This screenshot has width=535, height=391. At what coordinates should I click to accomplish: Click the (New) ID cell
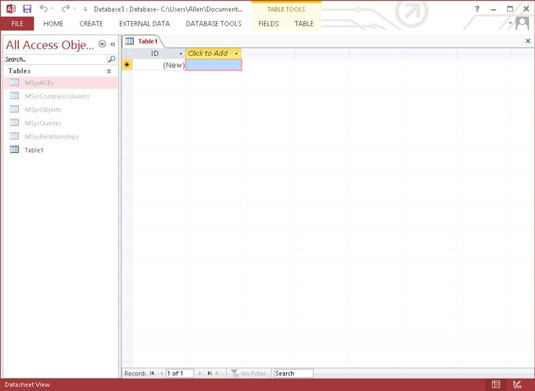(159, 65)
